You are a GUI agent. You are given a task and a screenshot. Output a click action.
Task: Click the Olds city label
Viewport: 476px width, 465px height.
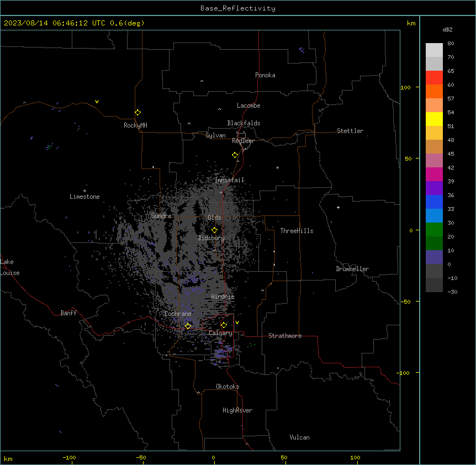214,218
